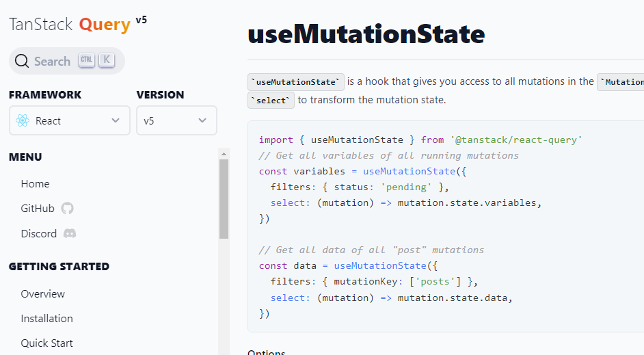
Task: Open the Quick Start page
Action: tap(46, 343)
